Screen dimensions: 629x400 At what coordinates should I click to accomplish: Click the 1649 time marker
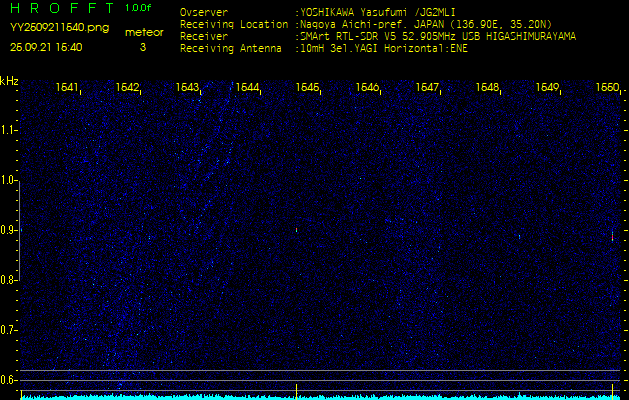(x=546, y=88)
